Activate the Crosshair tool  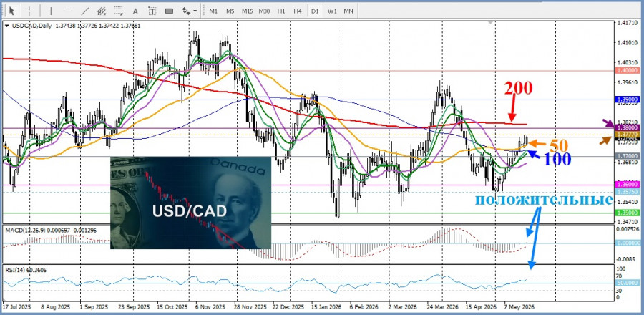(x=29, y=11)
